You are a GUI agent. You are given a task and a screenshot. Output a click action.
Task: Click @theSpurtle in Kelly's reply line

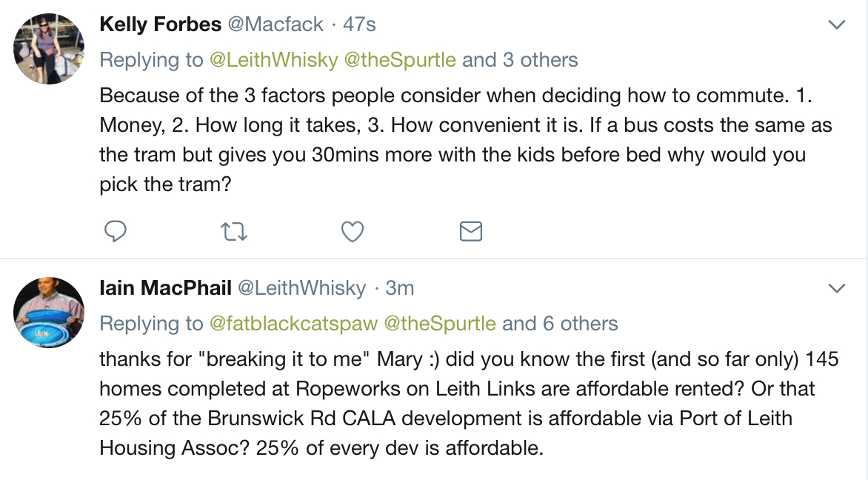coord(400,60)
